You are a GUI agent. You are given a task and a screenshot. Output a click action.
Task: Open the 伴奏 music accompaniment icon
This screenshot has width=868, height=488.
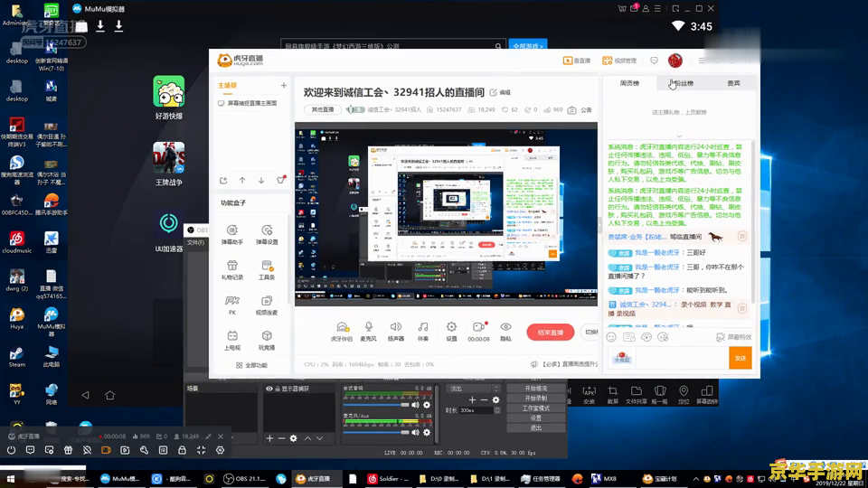[x=423, y=332]
